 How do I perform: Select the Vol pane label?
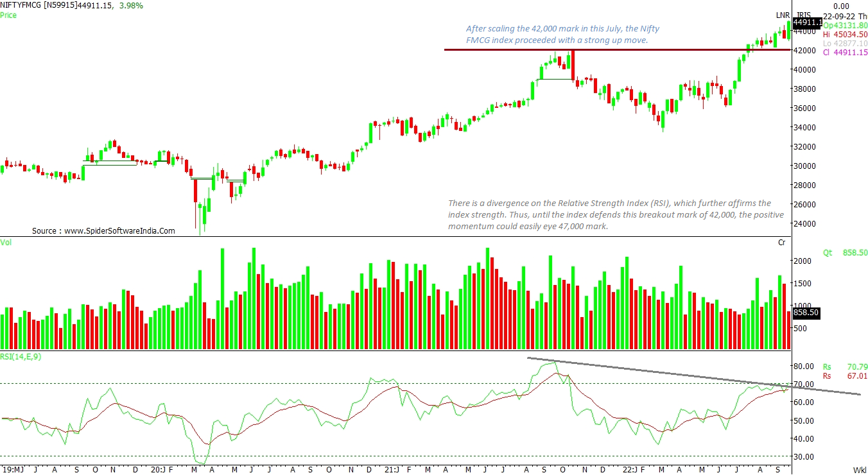(6, 242)
